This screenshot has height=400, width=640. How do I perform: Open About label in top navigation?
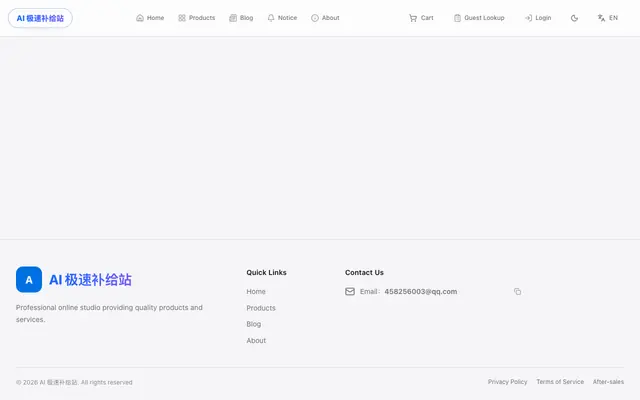331,18
